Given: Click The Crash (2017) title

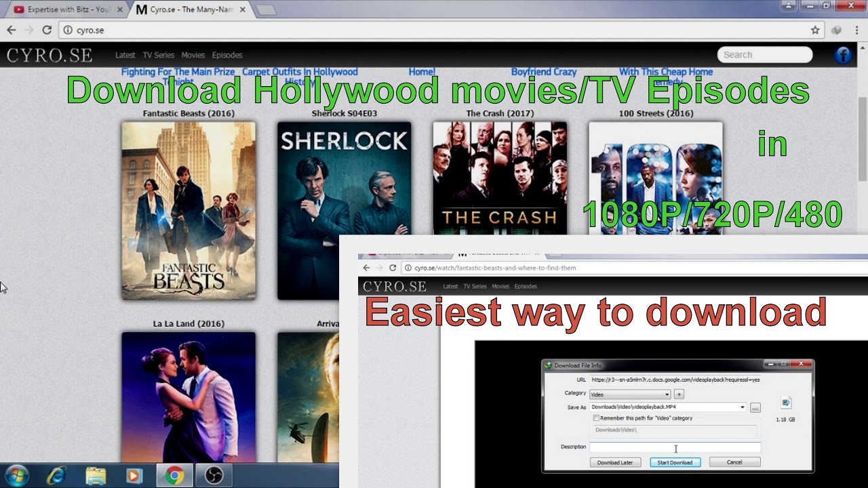Looking at the screenshot, I should click(500, 113).
